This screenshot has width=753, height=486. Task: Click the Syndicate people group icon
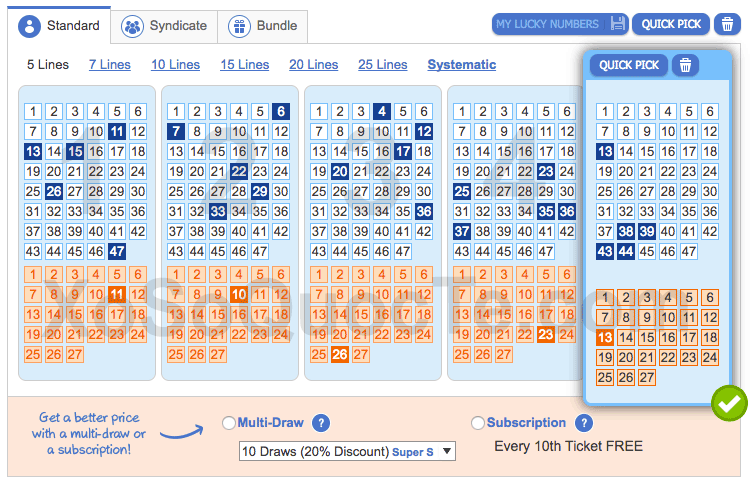(132, 26)
